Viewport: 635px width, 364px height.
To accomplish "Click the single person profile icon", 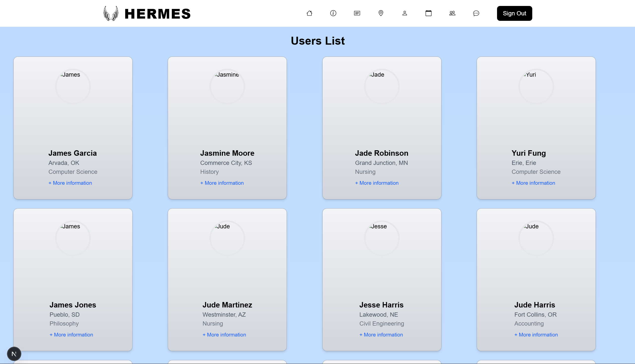I will coord(404,13).
